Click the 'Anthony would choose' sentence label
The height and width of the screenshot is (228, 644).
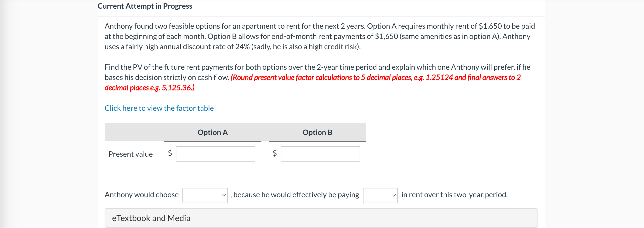141,194
